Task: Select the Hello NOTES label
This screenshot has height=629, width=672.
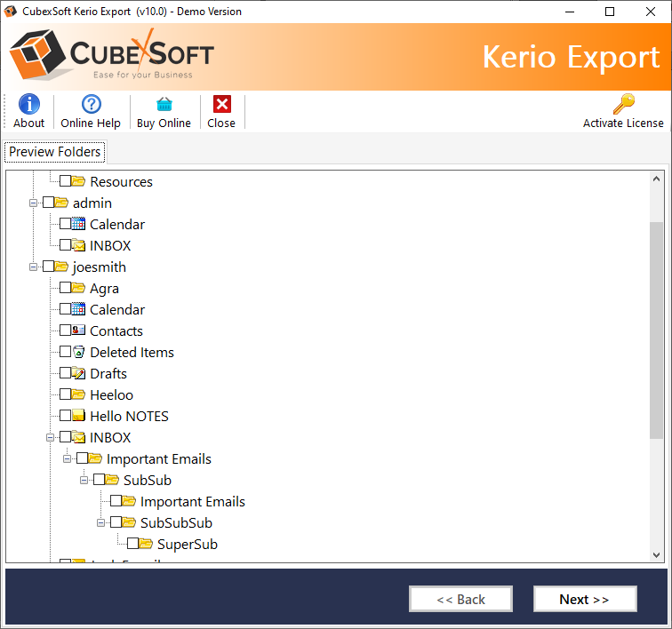Action: coord(130,416)
